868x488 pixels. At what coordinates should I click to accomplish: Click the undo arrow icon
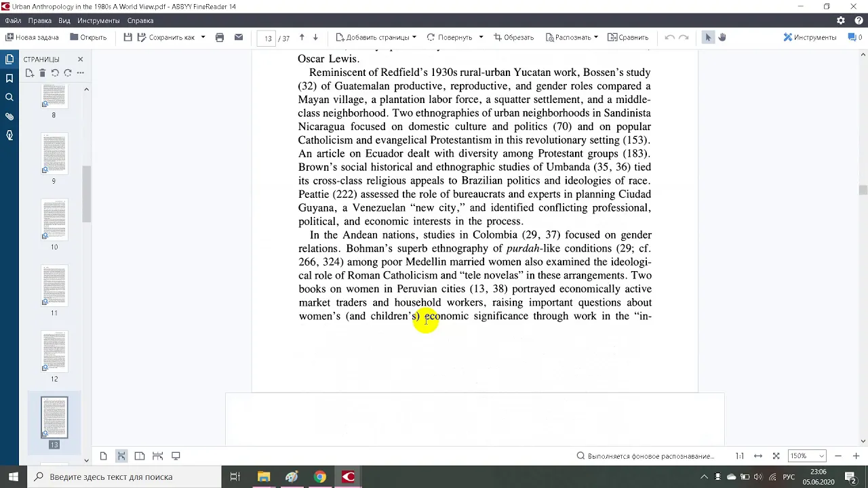[x=670, y=37]
